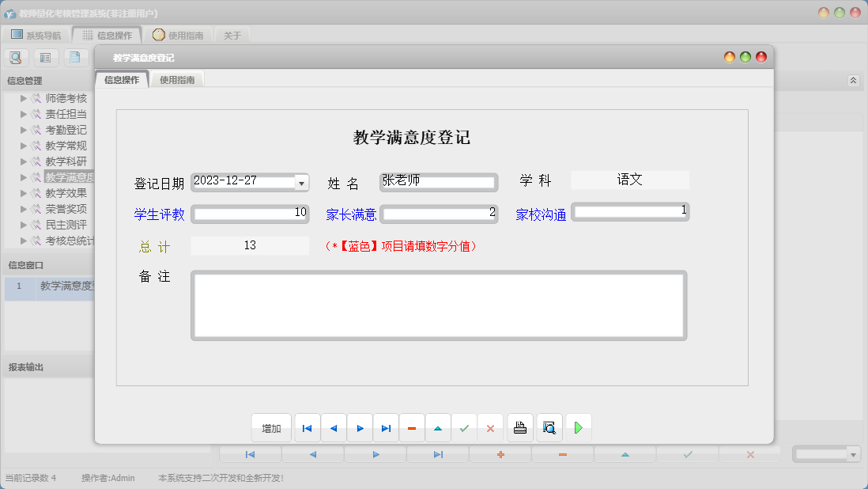Jump to the last record

tap(386, 427)
